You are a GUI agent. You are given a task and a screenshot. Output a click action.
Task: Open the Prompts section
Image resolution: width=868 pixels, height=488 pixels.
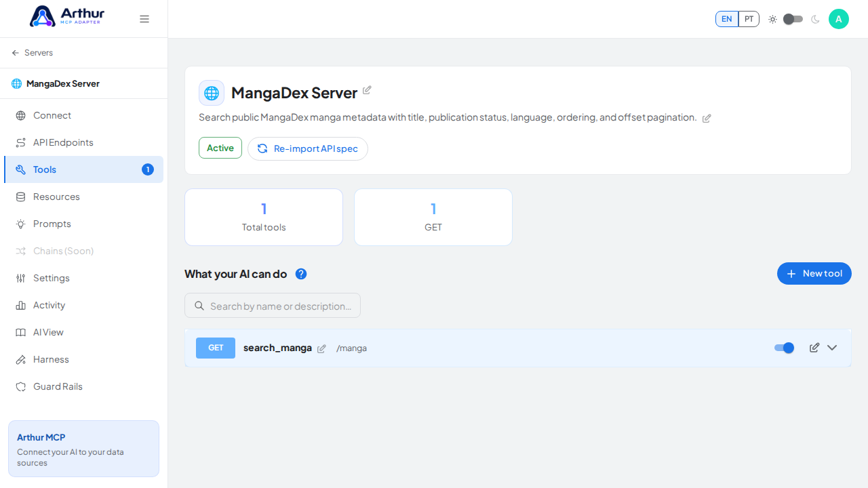[83, 224]
